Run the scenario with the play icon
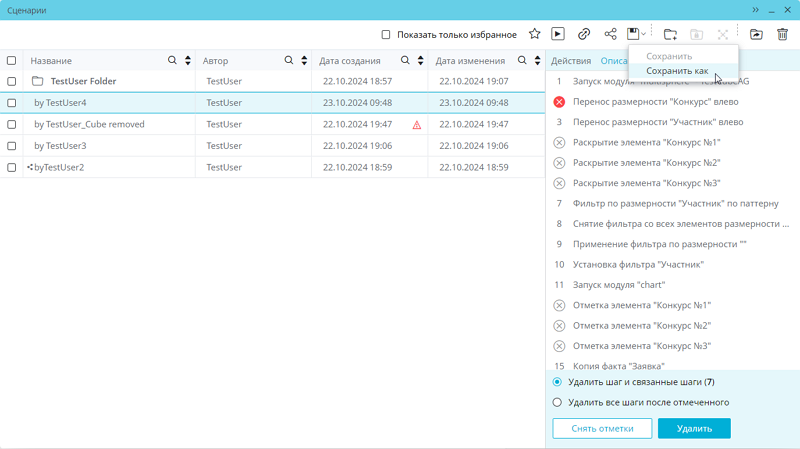 click(x=558, y=35)
